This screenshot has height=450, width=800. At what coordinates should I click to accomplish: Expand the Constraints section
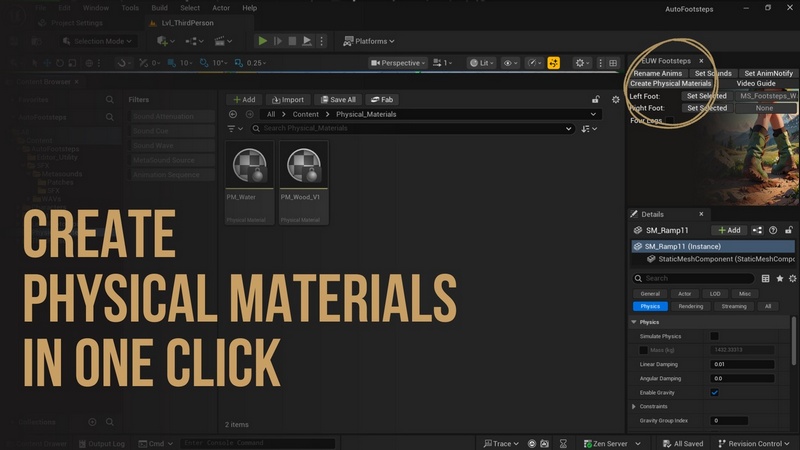pyautogui.click(x=635, y=407)
